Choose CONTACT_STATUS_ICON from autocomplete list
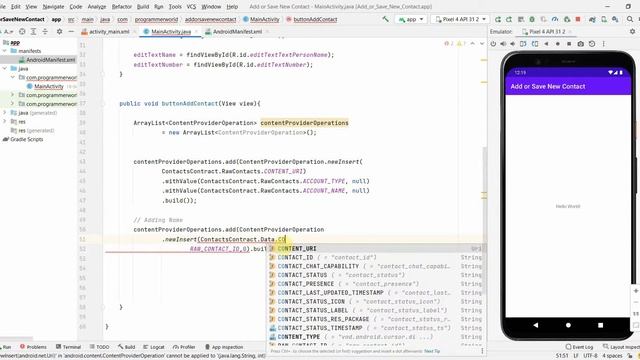640x360 pixels. click(x=375, y=302)
